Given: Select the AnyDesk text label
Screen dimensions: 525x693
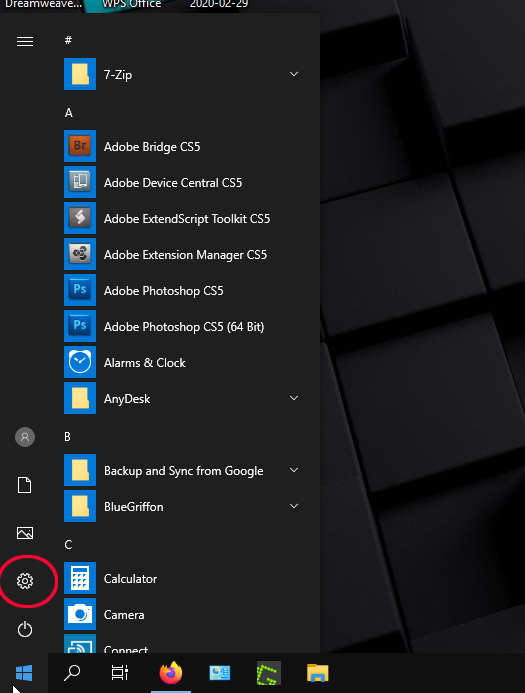Looking at the screenshot, I should [x=127, y=399].
